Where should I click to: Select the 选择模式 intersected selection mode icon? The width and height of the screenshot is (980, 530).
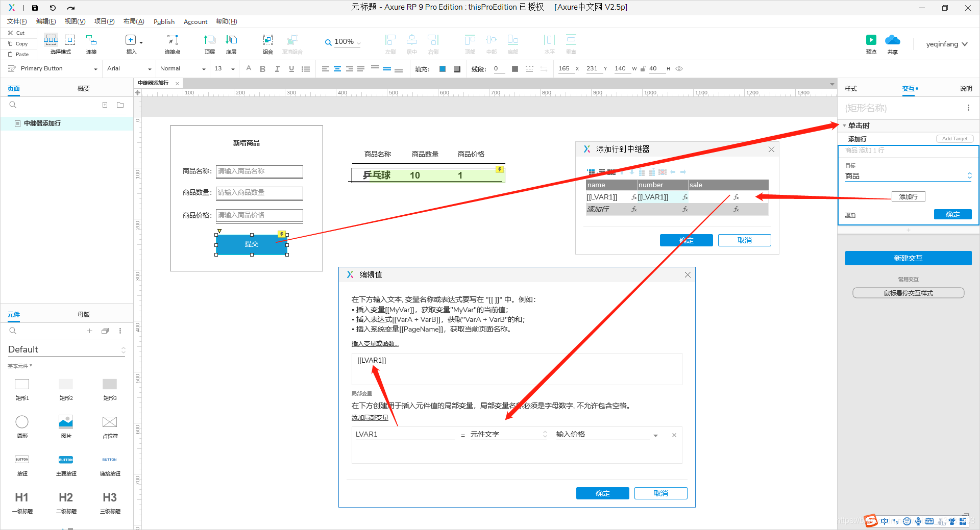[x=51, y=40]
